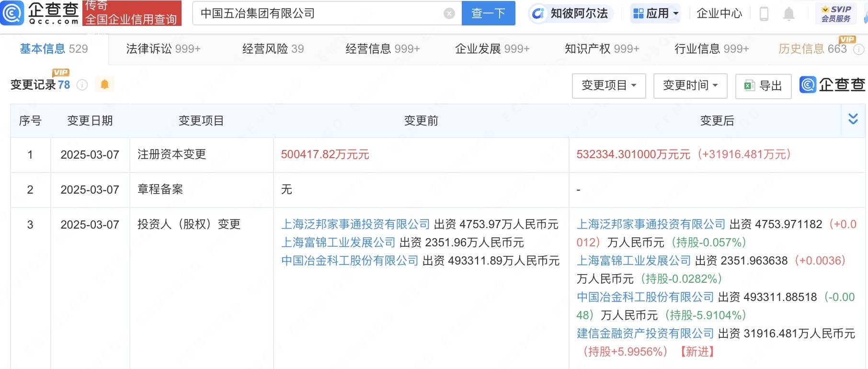Click 持股+5.9956% text
The width and height of the screenshot is (868, 369).
coord(626,352)
